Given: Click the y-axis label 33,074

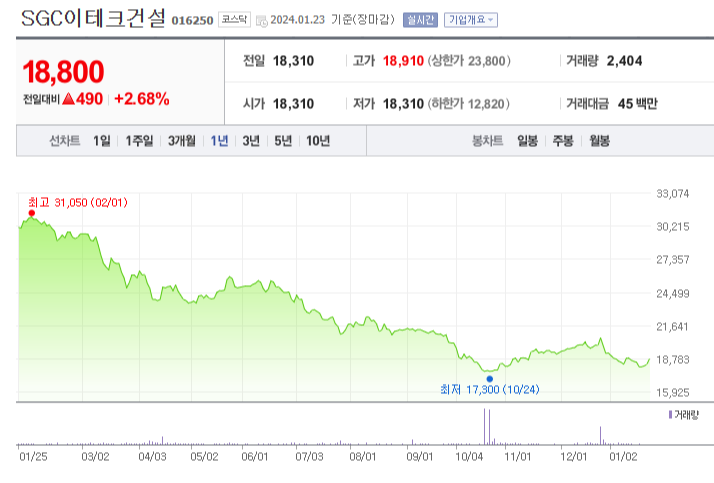Looking at the screenshot, I should pyautogui.click(x=673, y=194).
